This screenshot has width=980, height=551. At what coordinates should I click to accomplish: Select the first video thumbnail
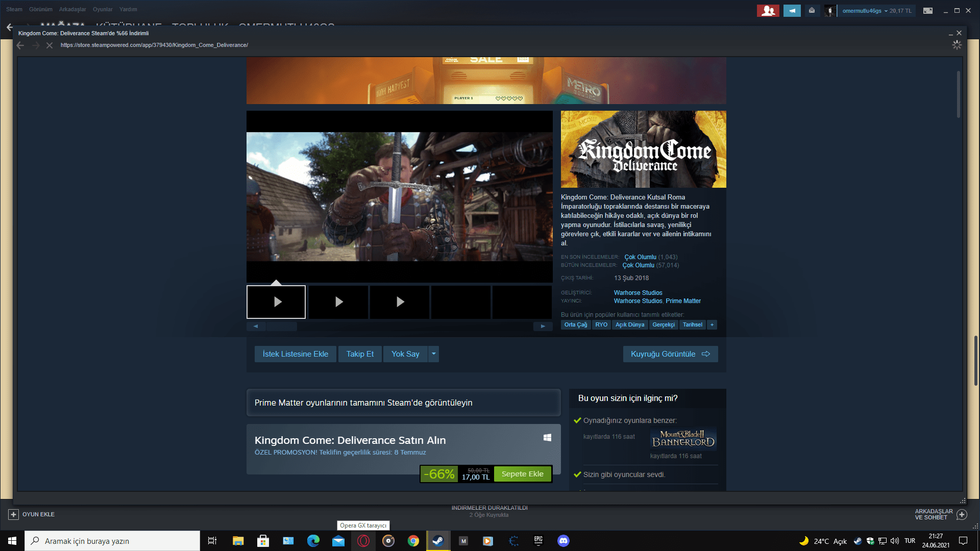point(276,302)
